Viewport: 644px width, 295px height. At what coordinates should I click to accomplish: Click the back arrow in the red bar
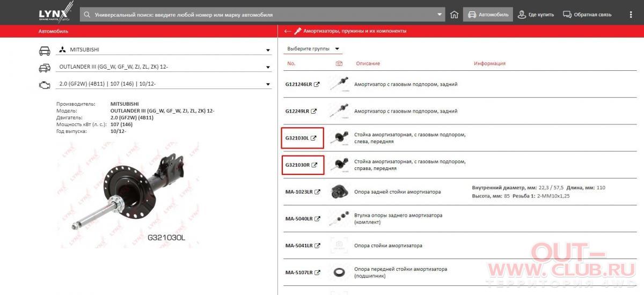[x=288, y=31]
